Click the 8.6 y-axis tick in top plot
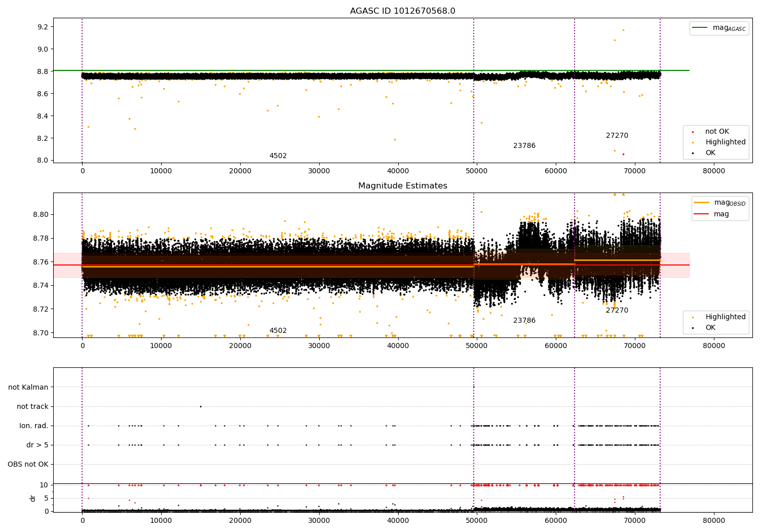Screen dimensions: 760x532 tap(42, 94)
